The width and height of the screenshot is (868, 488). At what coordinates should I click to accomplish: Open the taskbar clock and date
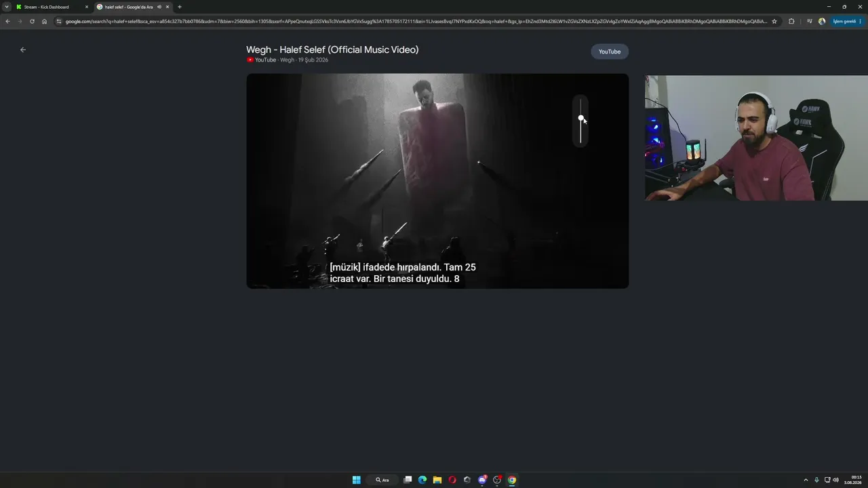pyautogui.click(x=853, y=480)
